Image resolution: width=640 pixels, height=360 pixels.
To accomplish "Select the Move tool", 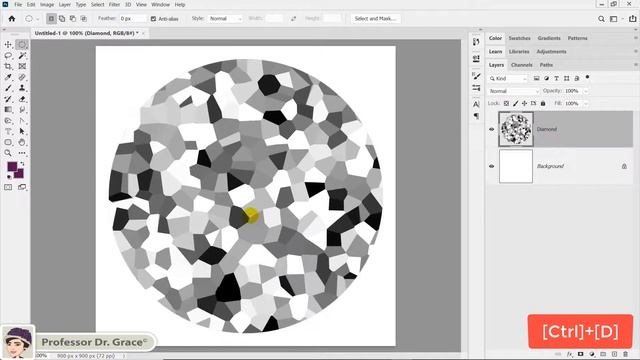I will [x=8, y=44].
